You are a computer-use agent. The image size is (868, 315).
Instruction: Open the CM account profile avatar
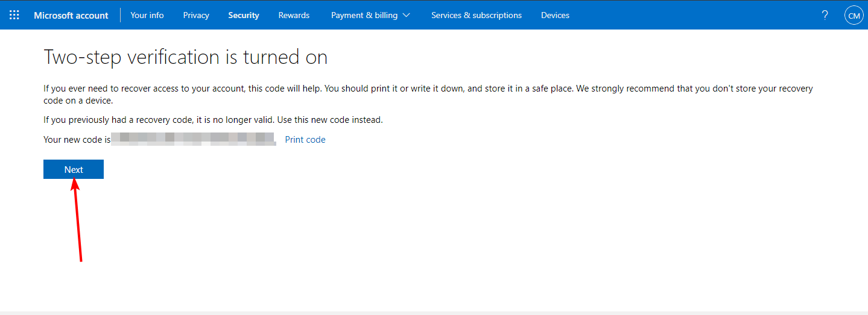click(854, 16)
